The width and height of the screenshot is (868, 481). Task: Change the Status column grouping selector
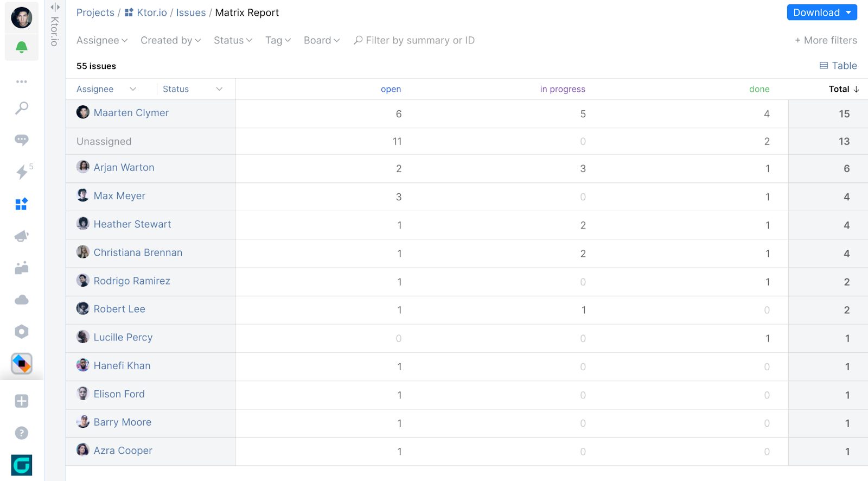193,89
